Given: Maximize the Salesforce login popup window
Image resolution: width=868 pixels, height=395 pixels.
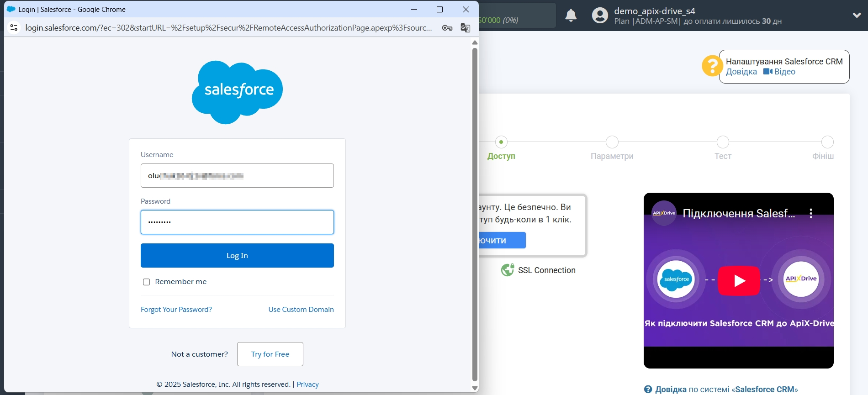Looking at the screenshot, I should 439,9.
